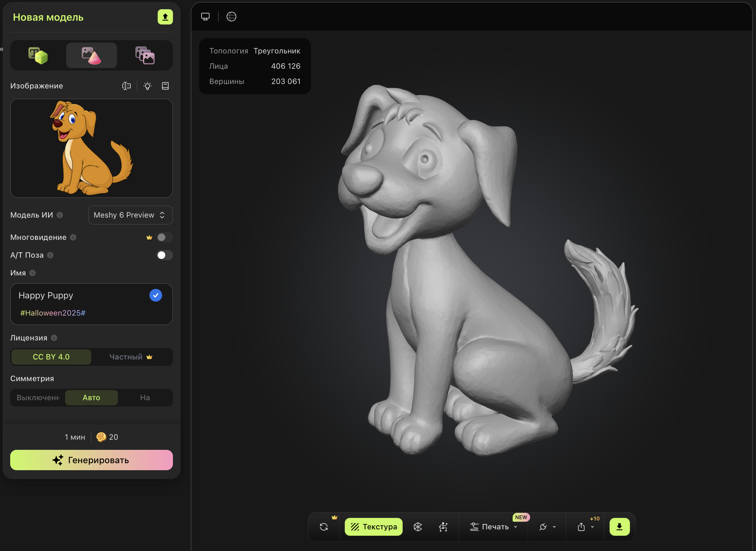Screen dimensions: 756x551
Task: Click the globe icon in top bar
Action: (231, 16)
